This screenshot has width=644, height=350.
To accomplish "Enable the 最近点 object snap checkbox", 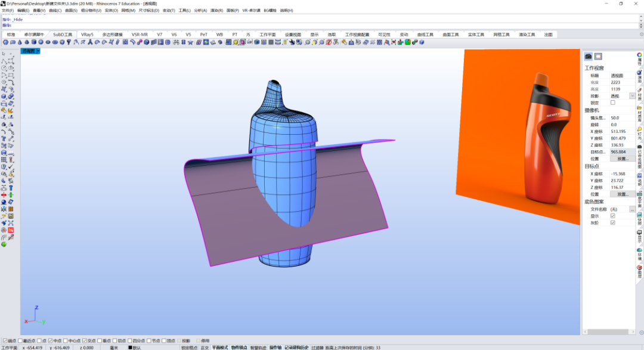I will (x=20, y=340).
